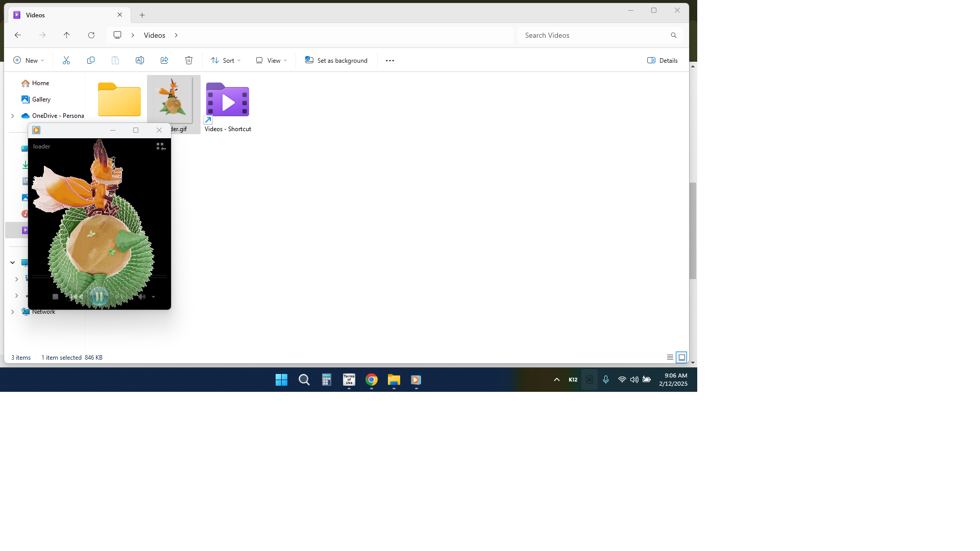This screenshot has height=551, width=980.
Task: Click the Previous track button in media player
Action: 76,296
